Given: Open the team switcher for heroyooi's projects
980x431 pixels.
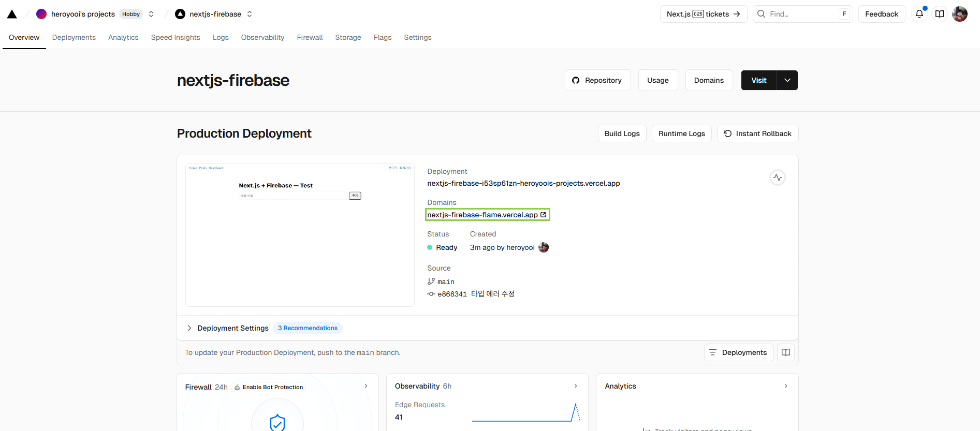Looking at the screenshot, I should pos(151,14).
